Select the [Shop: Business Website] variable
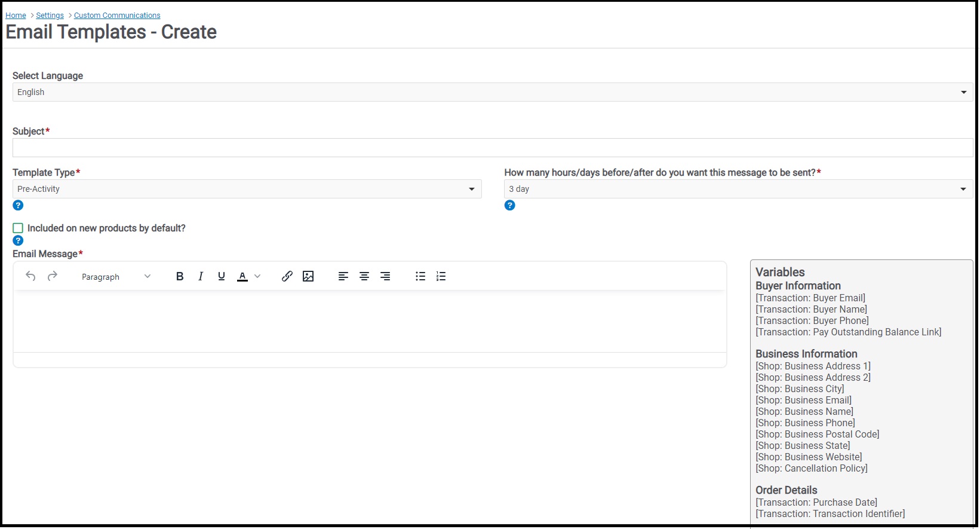 [x=809, y=457]
